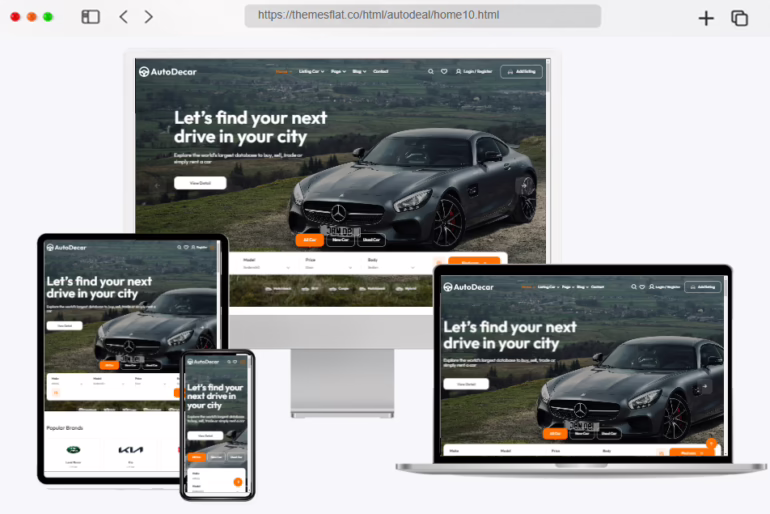770x514 pixels.
Task: Go forward with the browser forward arrow
Action: [148, 17]
